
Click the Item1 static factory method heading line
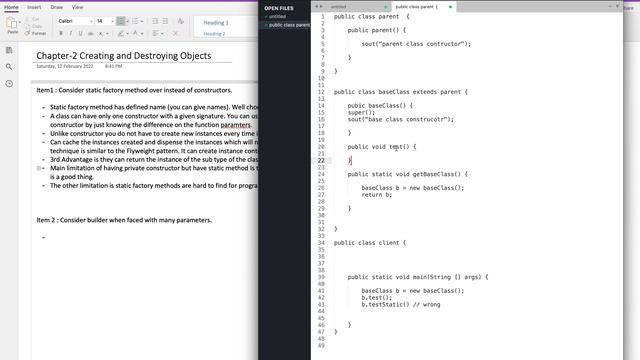coord(134,90)
